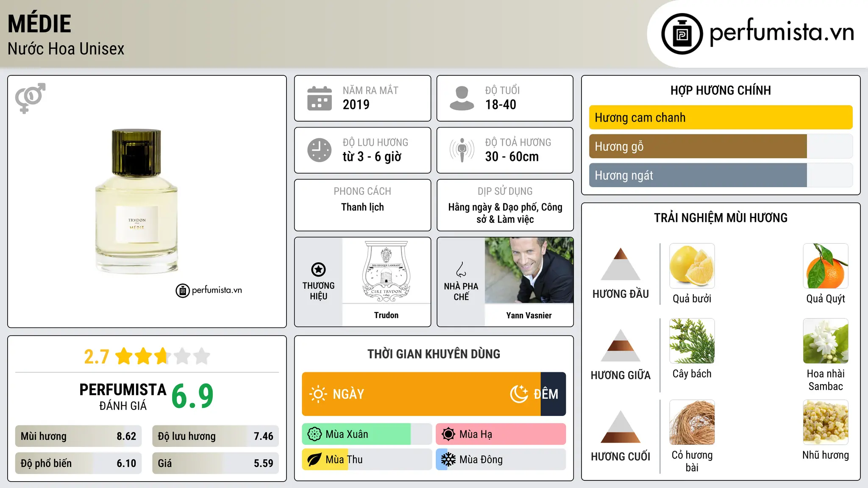The image size is (868, 488).
Task: Click the release year value 2019
Action: click(356, 105)
